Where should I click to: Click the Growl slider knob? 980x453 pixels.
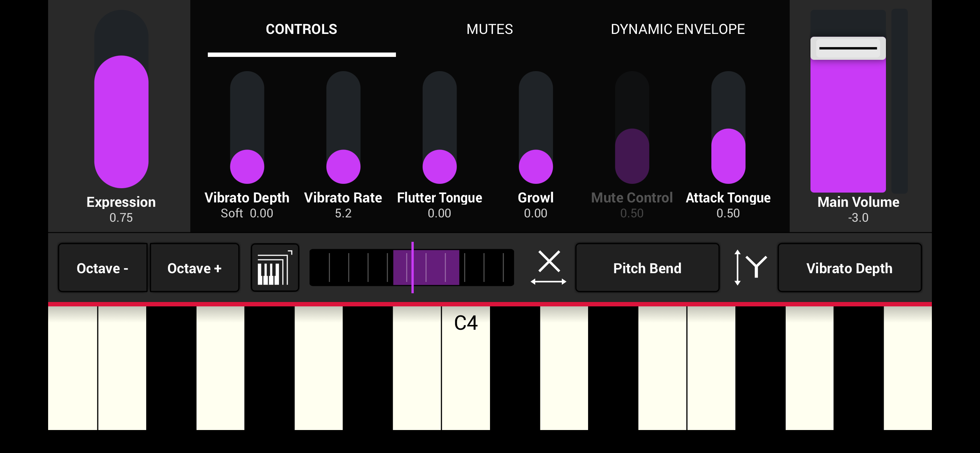click(536, 167)
